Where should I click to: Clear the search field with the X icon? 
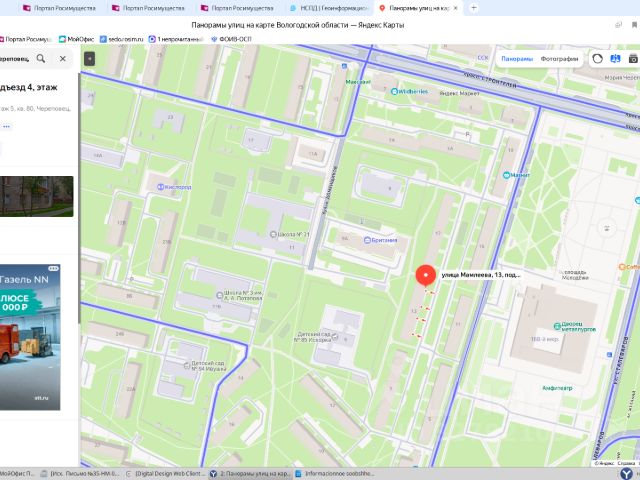[x=62, y=58]
